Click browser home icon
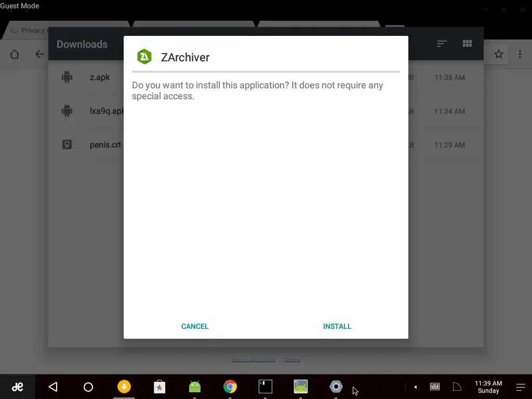 tap(14, 54)
